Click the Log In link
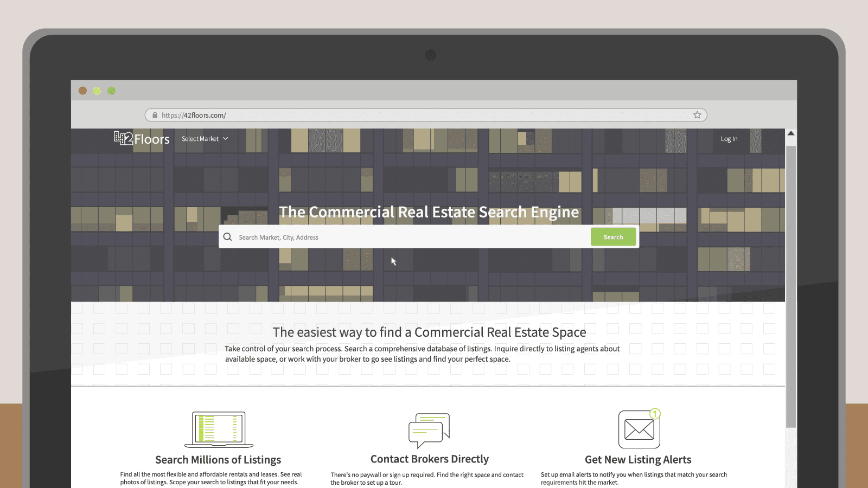 tap(729, 139)
